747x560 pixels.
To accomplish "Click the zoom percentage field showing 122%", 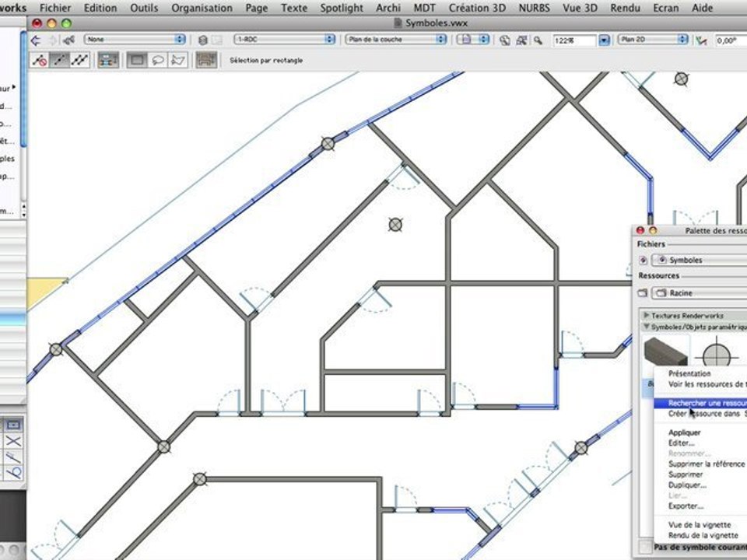I will point(574,40).
